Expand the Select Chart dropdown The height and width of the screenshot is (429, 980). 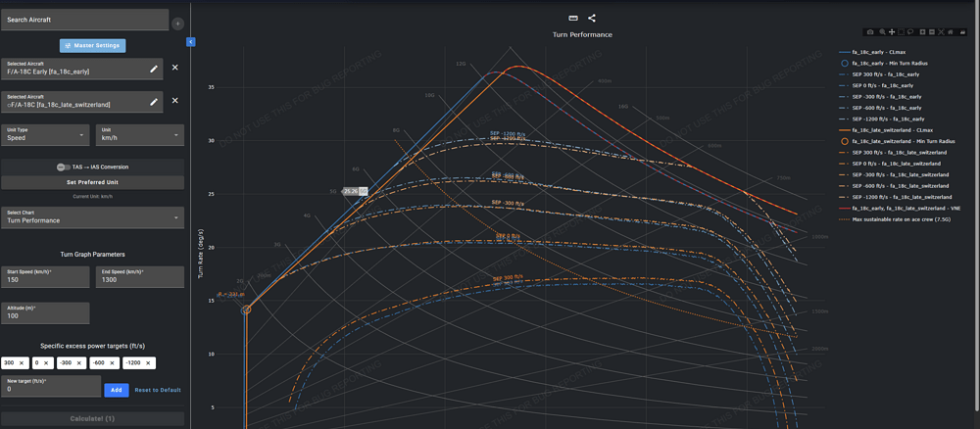point(92,216)
